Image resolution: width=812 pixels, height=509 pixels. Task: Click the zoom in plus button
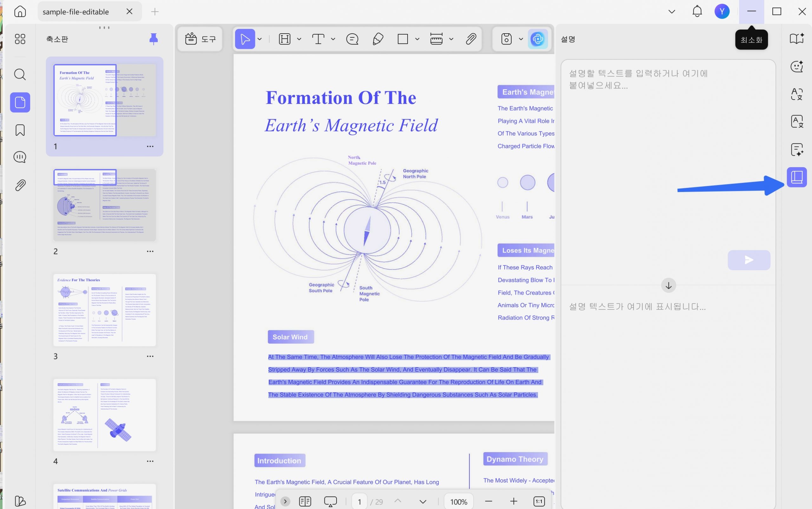[514, 501]
